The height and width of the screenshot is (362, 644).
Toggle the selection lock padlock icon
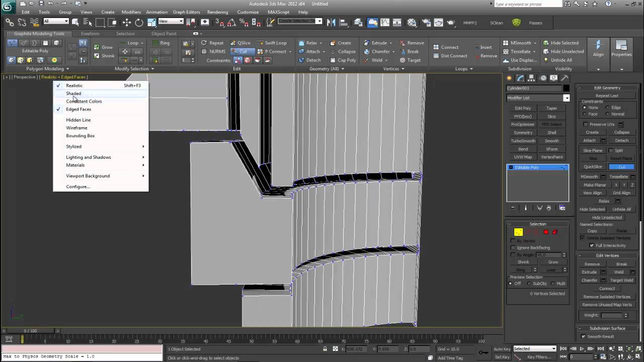[x=326, y=349]
